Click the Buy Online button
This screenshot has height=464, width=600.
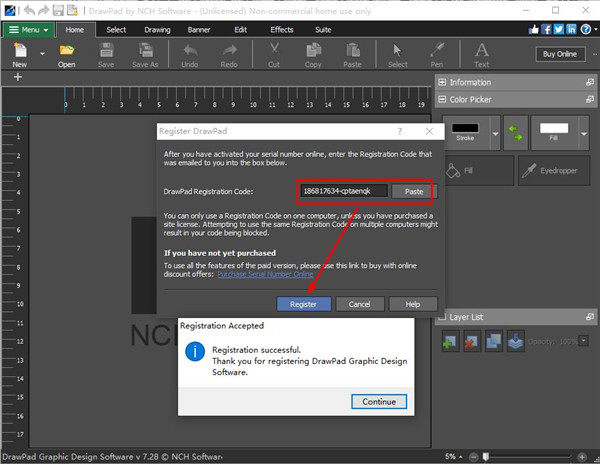pos(560,54)
